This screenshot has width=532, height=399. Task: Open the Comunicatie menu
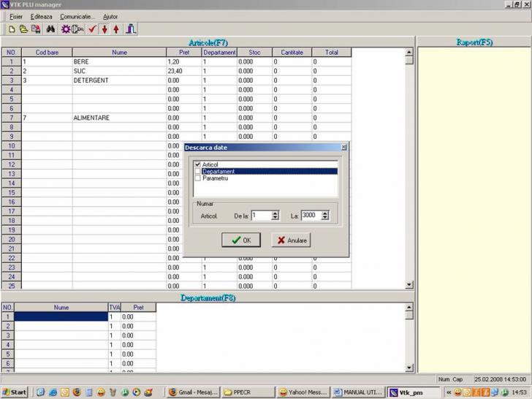click(76, 17)
